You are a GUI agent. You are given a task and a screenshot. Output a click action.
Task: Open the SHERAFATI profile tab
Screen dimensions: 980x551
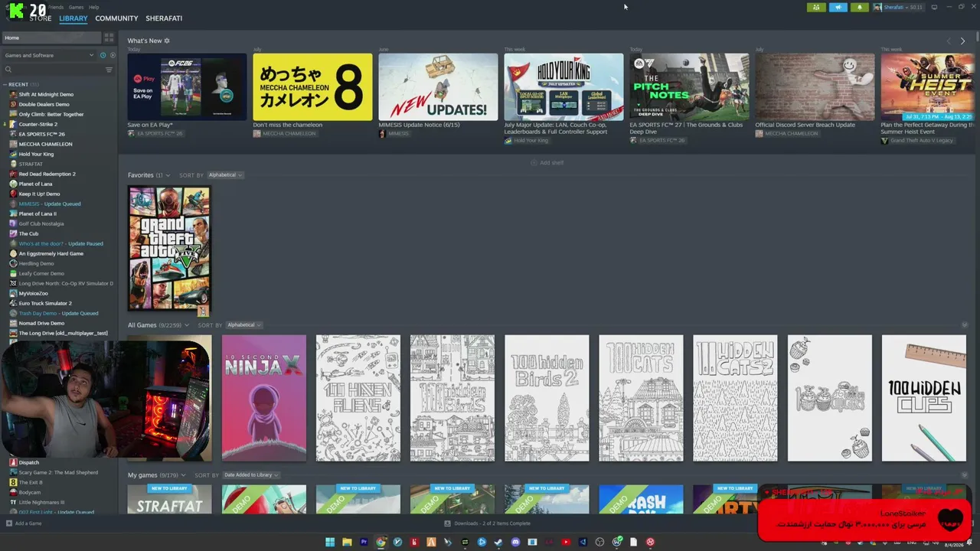164,18
